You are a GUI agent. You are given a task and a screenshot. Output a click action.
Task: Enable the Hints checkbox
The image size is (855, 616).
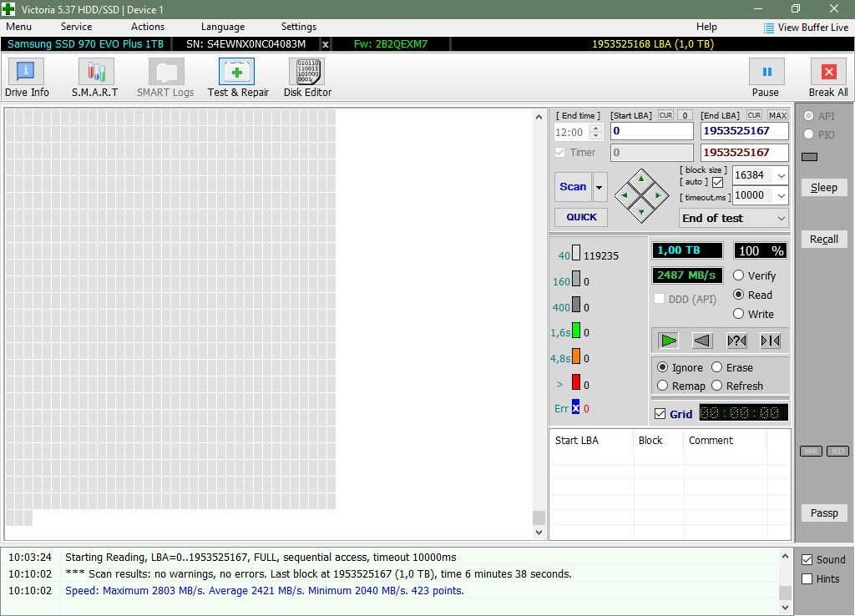807,579
